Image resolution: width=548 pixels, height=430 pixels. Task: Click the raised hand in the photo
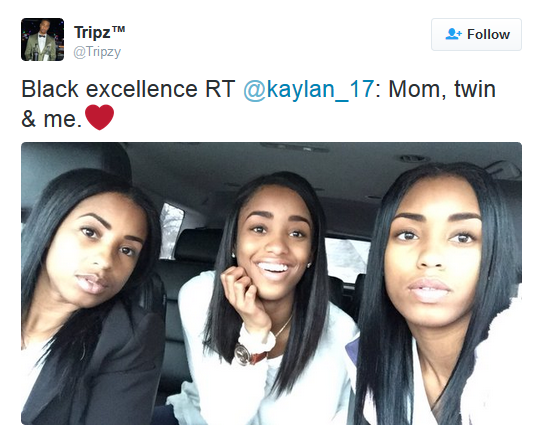245,297
